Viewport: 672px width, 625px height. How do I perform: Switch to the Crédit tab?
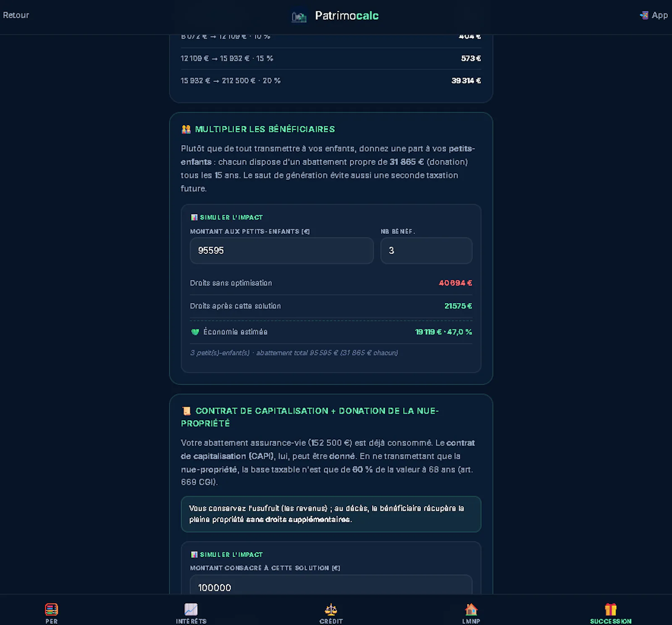coord(331,613)
